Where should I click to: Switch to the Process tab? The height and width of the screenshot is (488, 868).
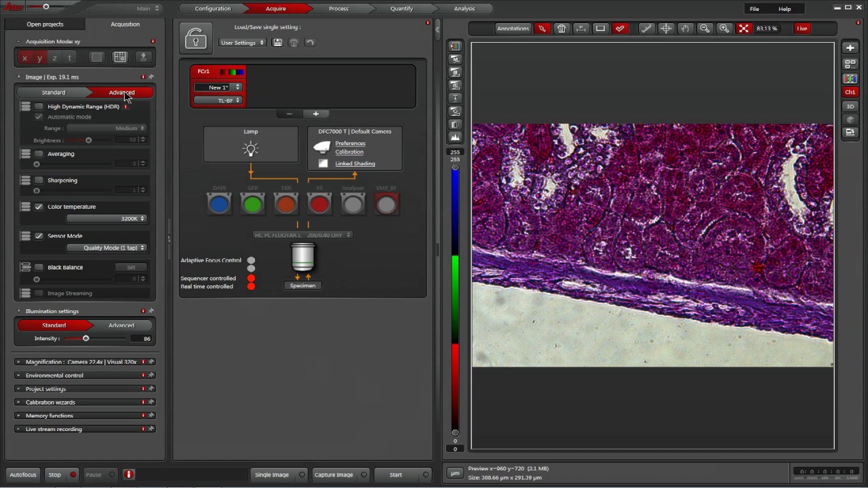[338, 9]
